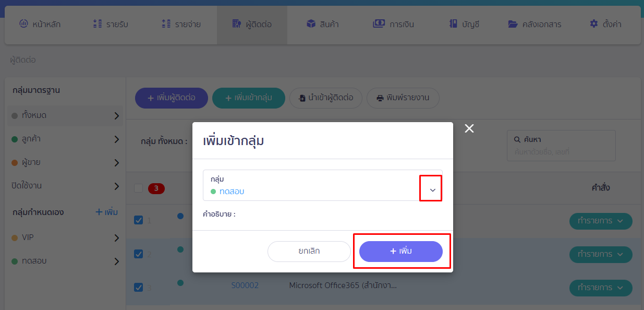Toggle the header select-all checkbox
This screenshot has width=644, height=310.
(x=138, y=188)
